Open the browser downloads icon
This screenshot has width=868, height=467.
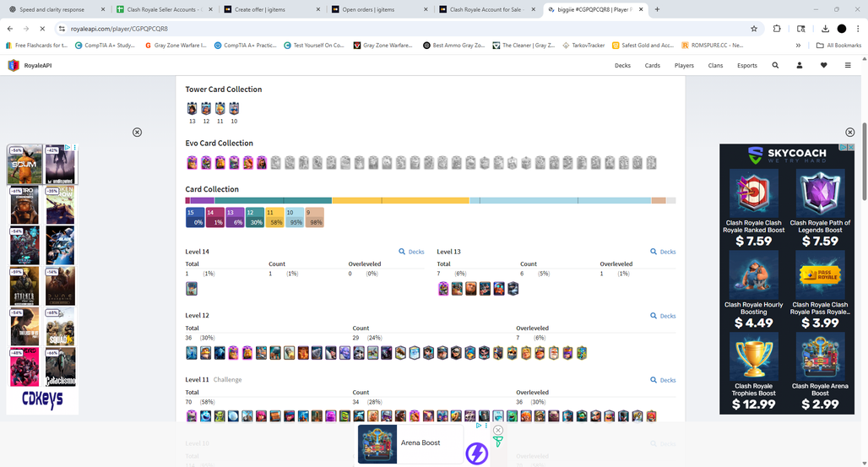(x=825, y=29)
